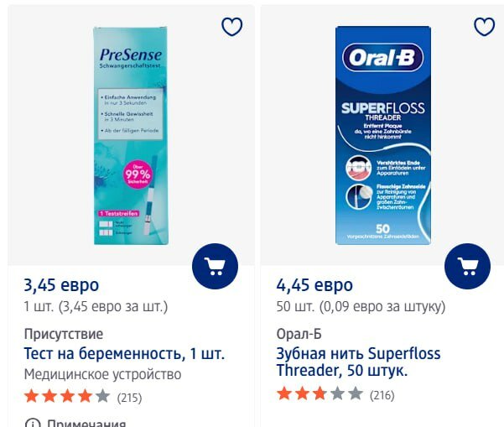Open PreSense pregnancy test product image

click(x=131, y=136)
